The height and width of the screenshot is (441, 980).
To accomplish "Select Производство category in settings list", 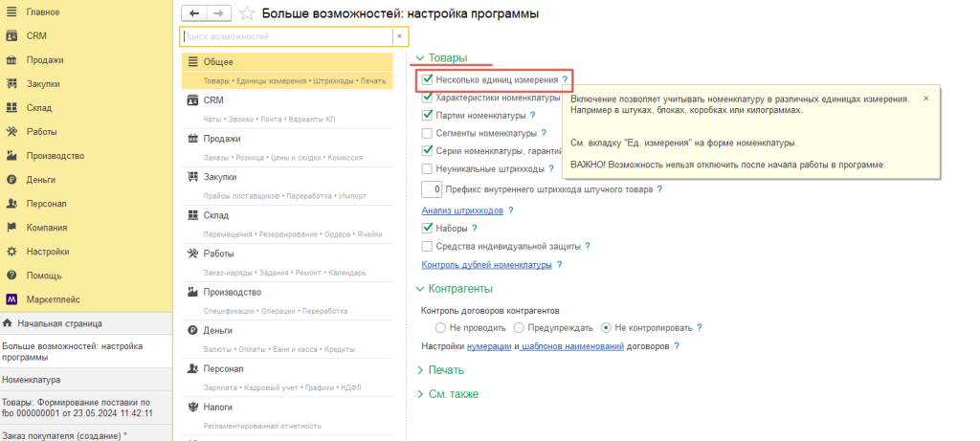I will point(287,301).
